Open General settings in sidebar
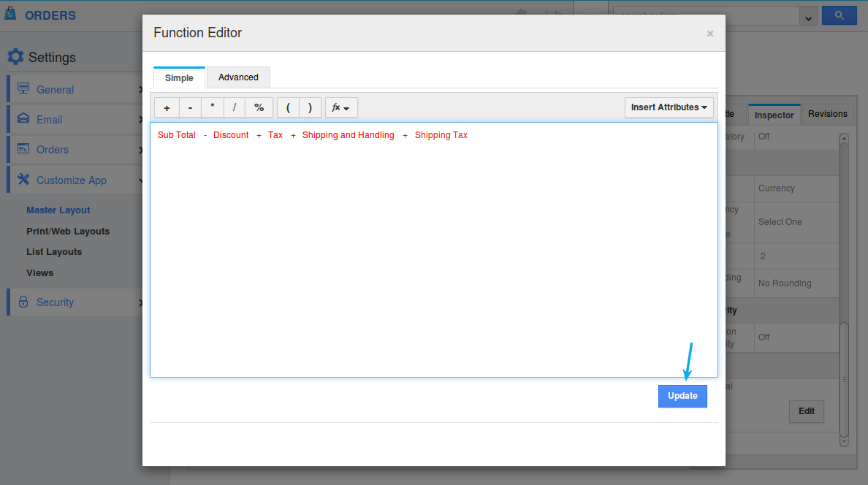 tap(56, 90)
